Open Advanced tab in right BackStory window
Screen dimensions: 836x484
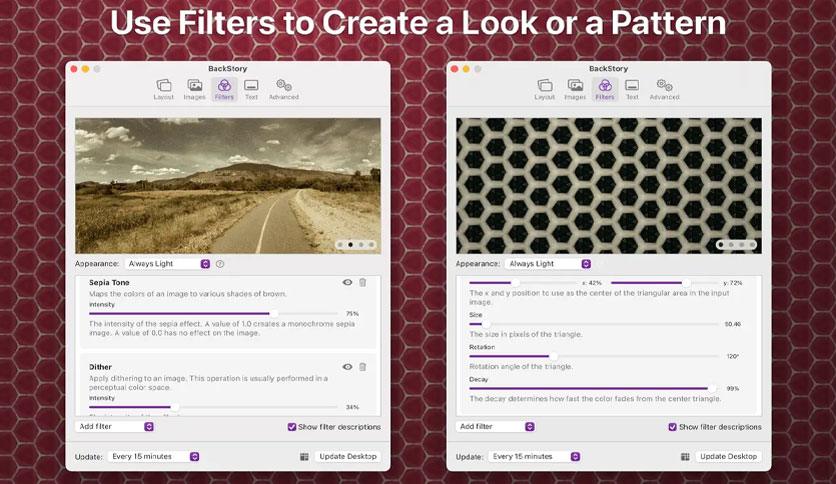click(664, 89)
